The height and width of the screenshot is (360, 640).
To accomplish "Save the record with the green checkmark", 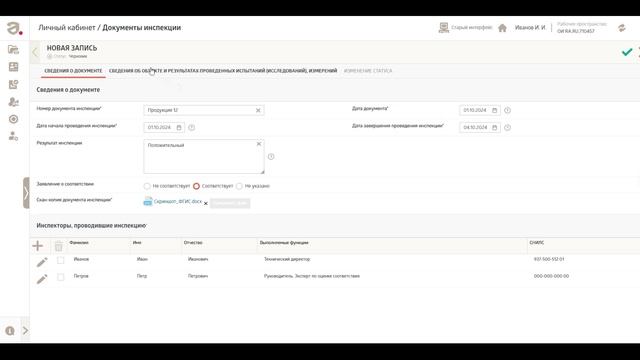I will 627,52.
